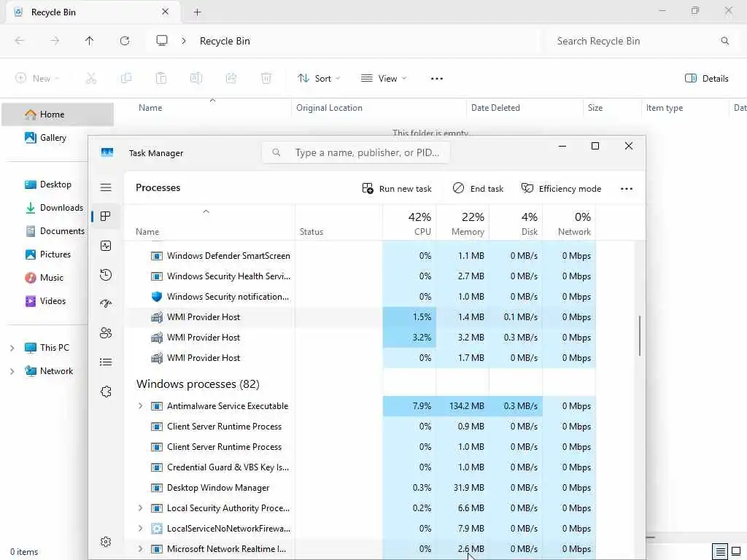This screenshot has width=747, height=560.
Task: Click the Delete trash icon in Explorer toolbar
Action: tap(266, 79)
